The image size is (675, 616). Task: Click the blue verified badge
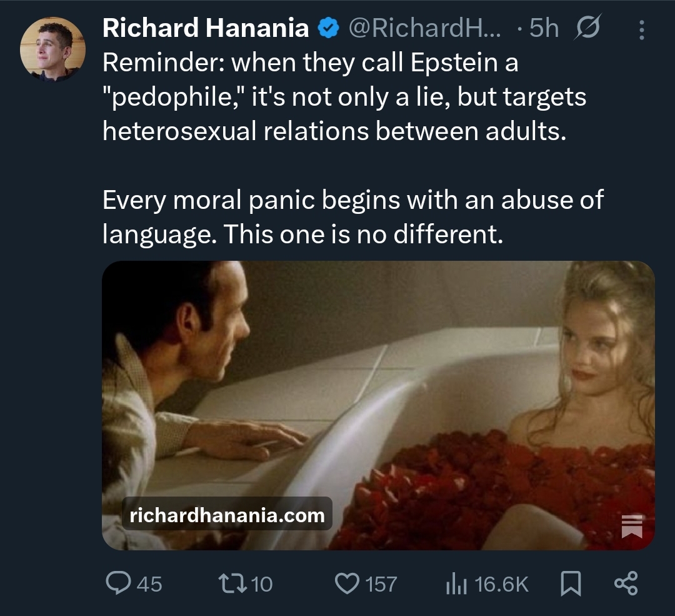point(328,28)
